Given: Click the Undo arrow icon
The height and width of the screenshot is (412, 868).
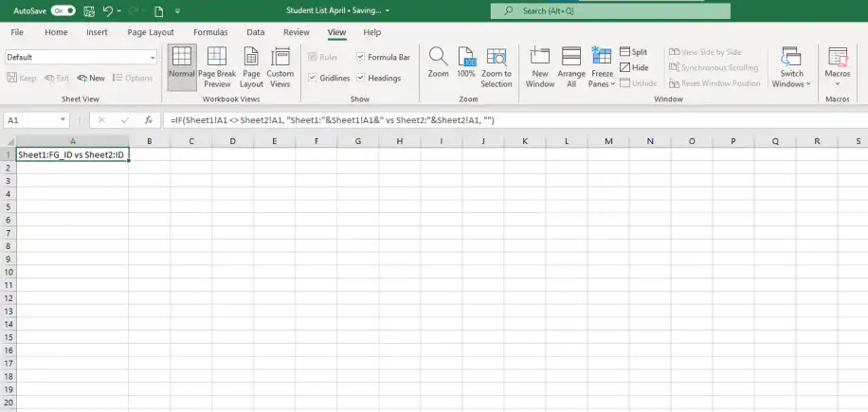Looking at the screenshot, I should tap(108, 11).
